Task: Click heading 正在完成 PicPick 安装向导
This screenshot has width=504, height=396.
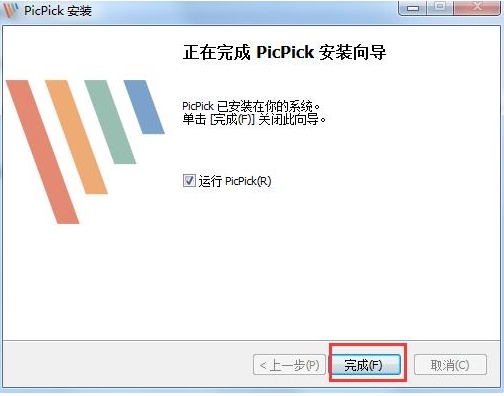Action: [284, 52]
